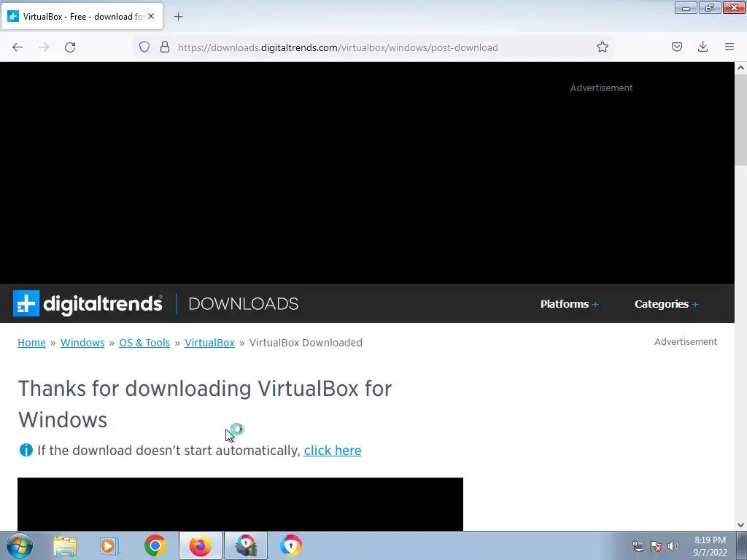747x560 pixels.
Task: Go back to the previous page
Action: coord(18,47)
